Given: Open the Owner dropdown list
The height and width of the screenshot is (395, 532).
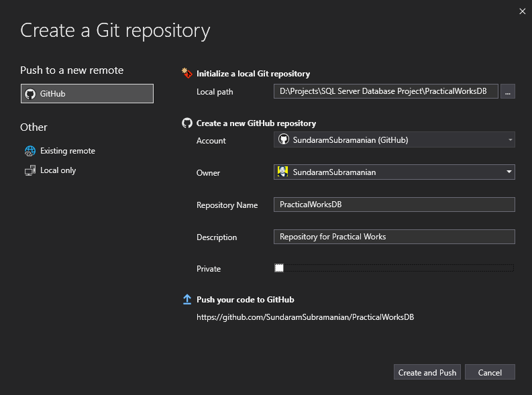Looking at the screenshot, I should pos(509,172).
